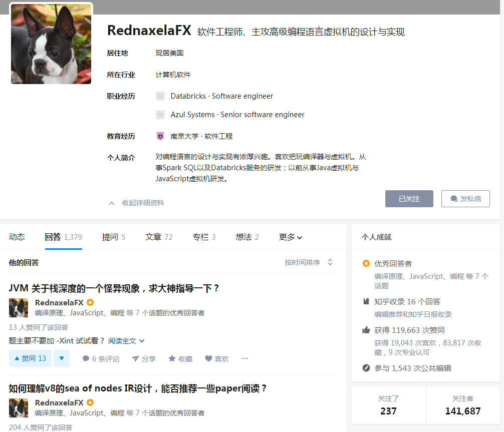Screen dimensions: 504x432
Task: Save answer with 收藏 star
Action: [x=180, y=358]
